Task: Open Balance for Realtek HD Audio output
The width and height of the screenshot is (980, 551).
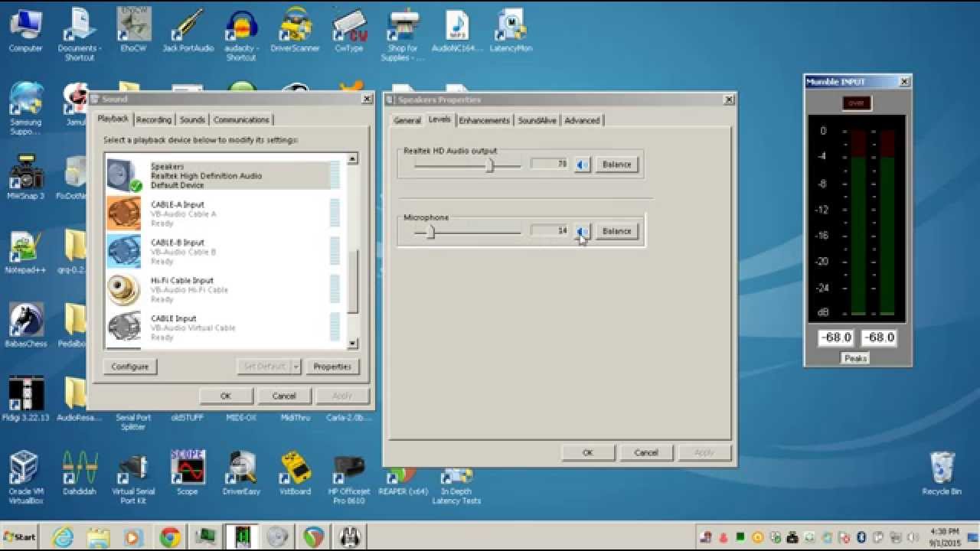Action: click(x=616, y=165)
